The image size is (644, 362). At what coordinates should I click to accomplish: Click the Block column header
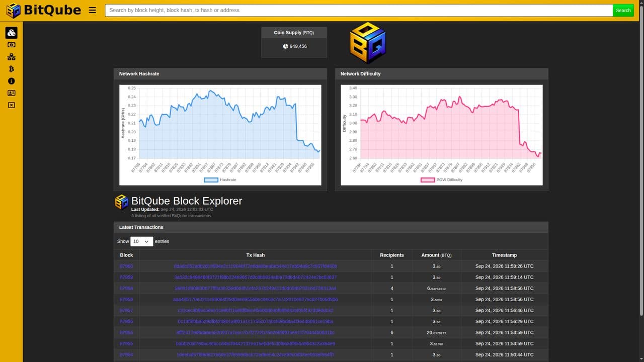pyautogui.click(x=126, y=255)
